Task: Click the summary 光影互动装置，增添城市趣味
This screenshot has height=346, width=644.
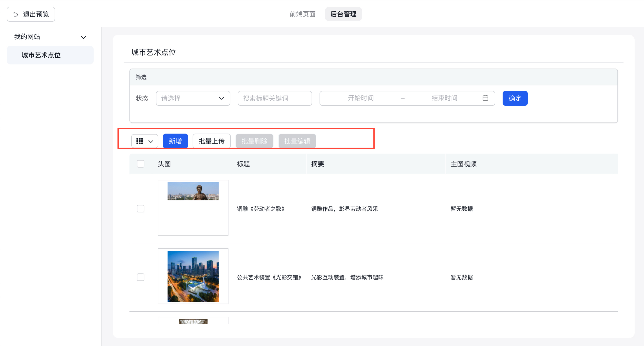Action: click(347, 277)
